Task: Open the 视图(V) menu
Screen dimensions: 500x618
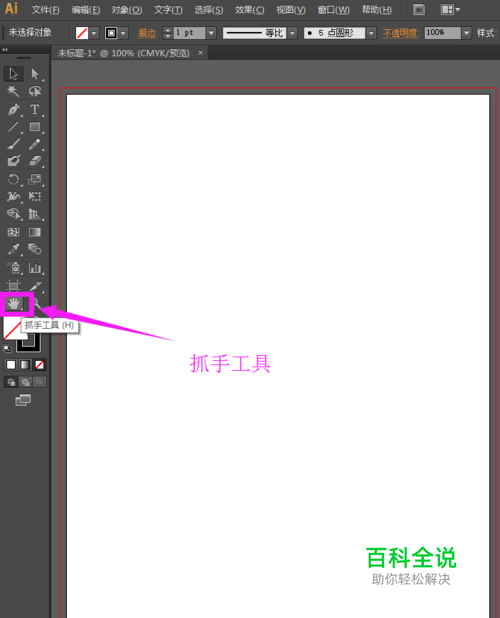Action: (291, 9)
